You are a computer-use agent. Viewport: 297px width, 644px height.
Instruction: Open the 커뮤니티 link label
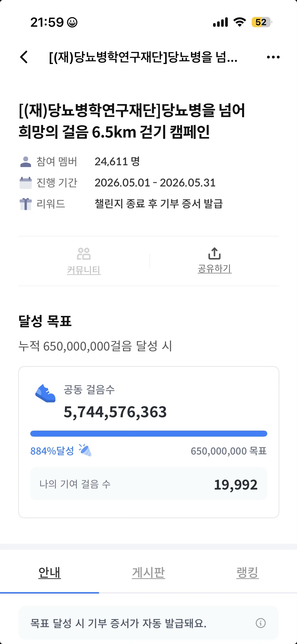(84, 270)
